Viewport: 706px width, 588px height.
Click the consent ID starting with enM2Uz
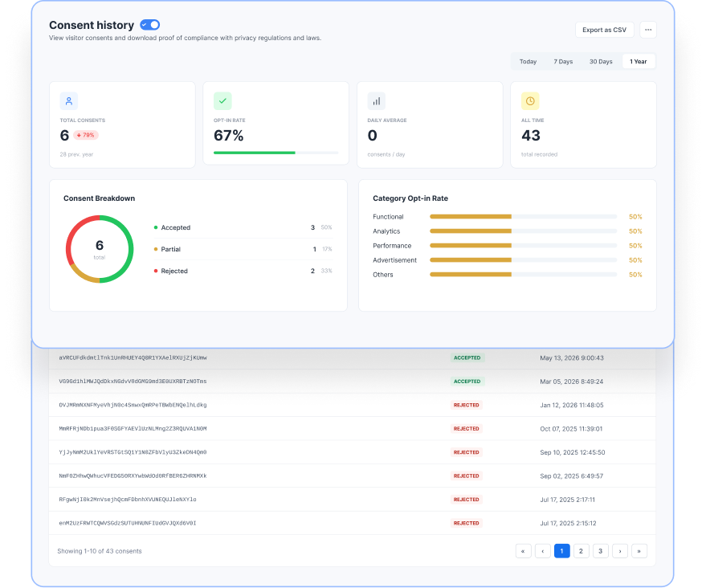128,523
